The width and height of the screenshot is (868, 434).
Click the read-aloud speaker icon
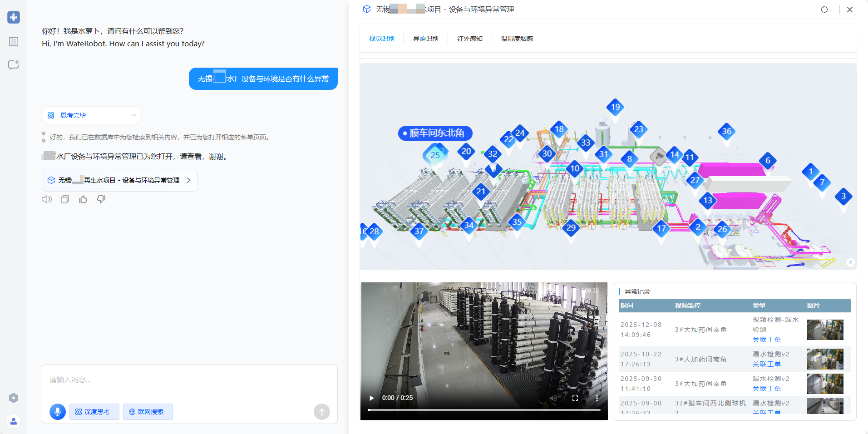tap(47, 199)
